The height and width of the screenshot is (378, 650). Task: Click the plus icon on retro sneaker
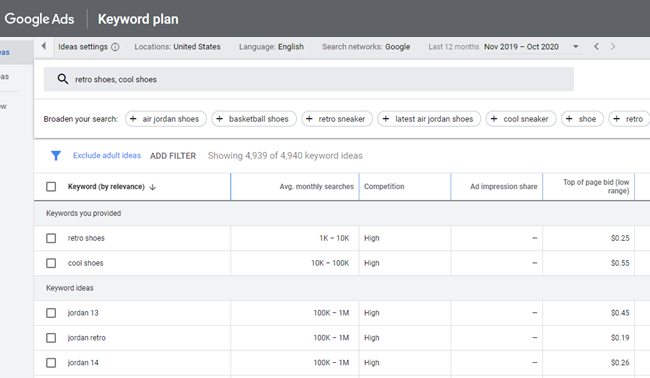(x=309, y=119)
